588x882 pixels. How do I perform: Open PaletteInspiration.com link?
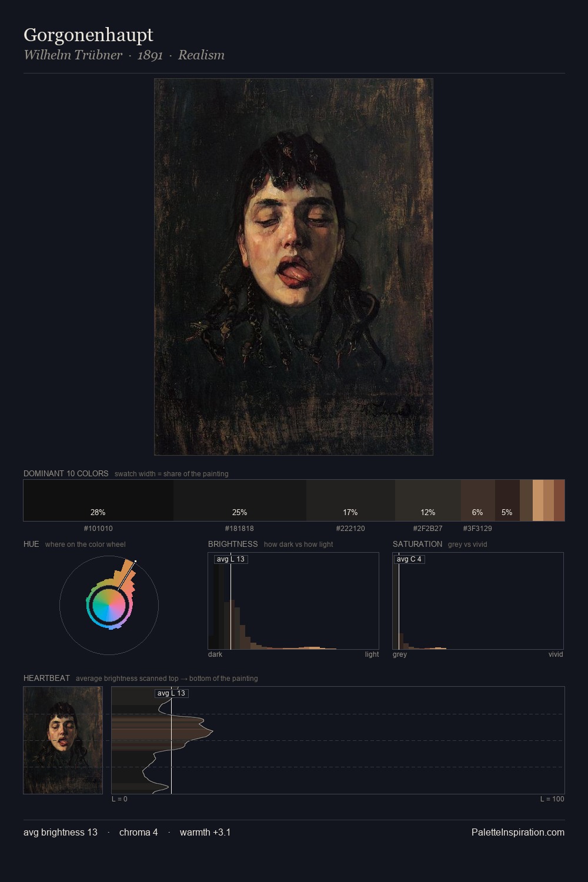(518, 833)
